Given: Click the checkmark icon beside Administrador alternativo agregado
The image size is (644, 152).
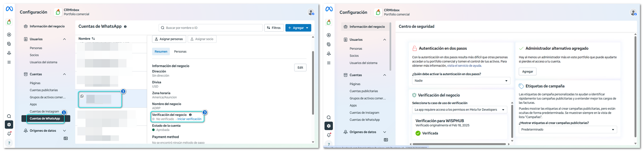Looking at the screenshot, I should (521, 48).
